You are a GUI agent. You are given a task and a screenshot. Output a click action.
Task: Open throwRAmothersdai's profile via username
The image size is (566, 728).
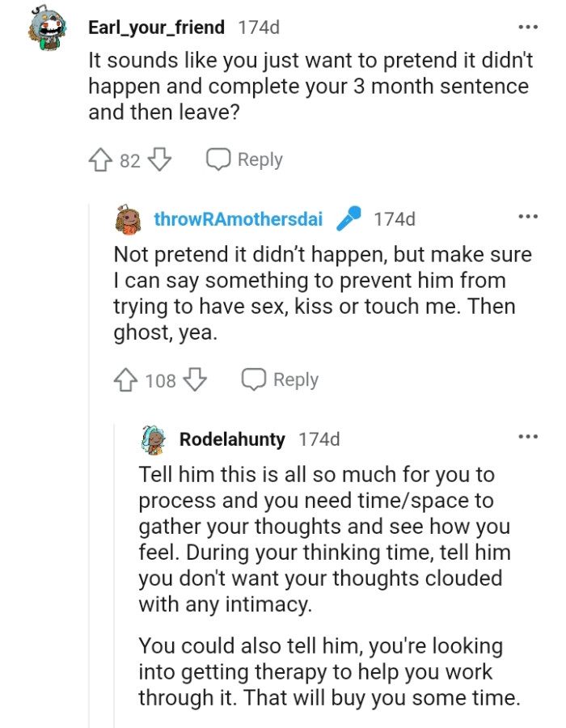tap(239, 218)
